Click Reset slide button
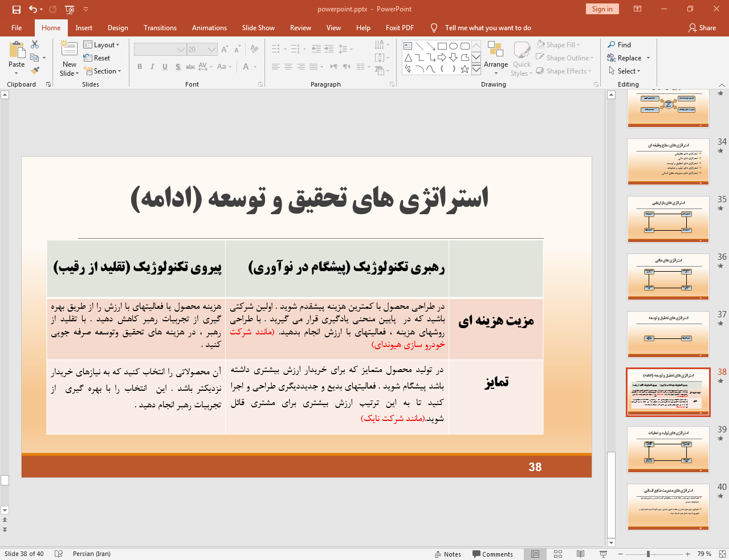 [97, 58]
